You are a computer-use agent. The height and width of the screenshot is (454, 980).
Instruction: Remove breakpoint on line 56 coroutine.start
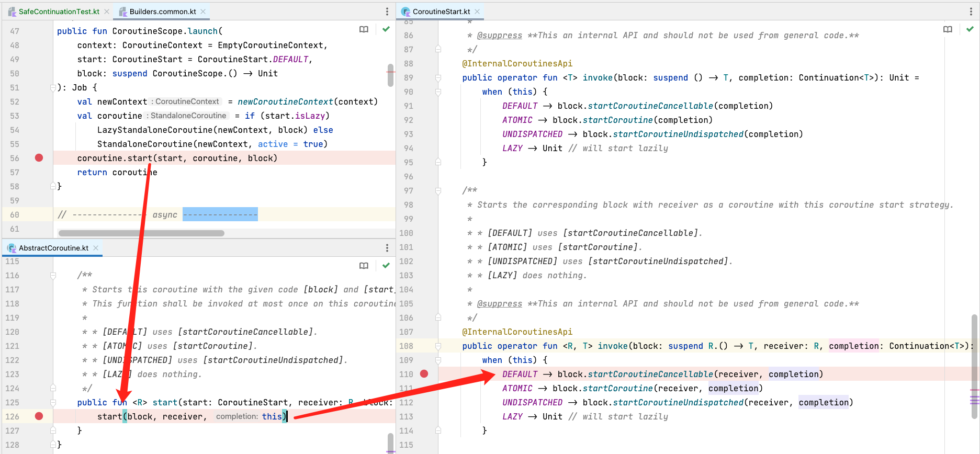(x=39, y=158)
